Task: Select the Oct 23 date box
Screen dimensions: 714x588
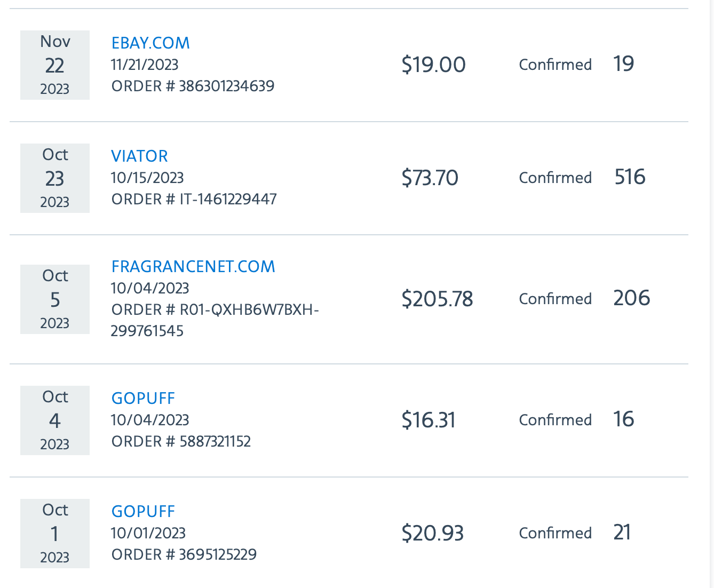Action: pos(54,178)
